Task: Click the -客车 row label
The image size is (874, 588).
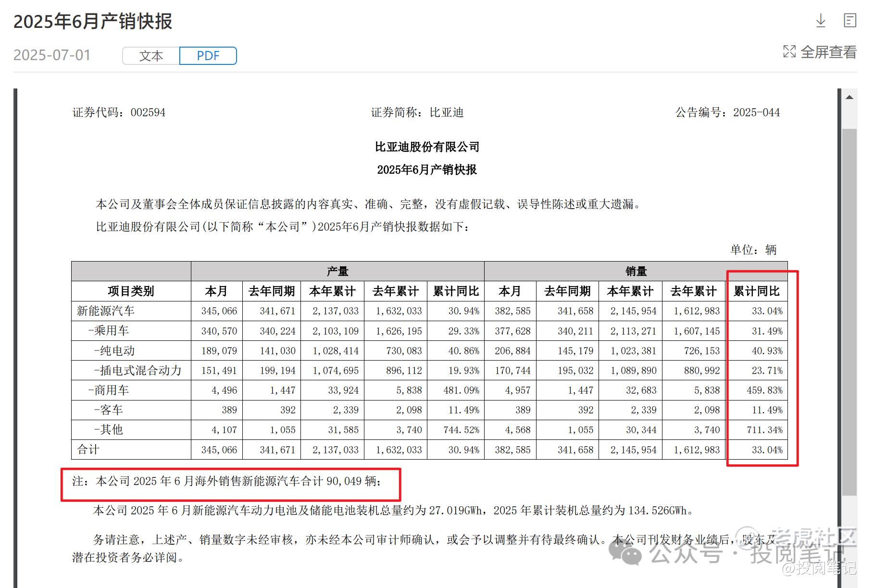Action: point(108,410)
